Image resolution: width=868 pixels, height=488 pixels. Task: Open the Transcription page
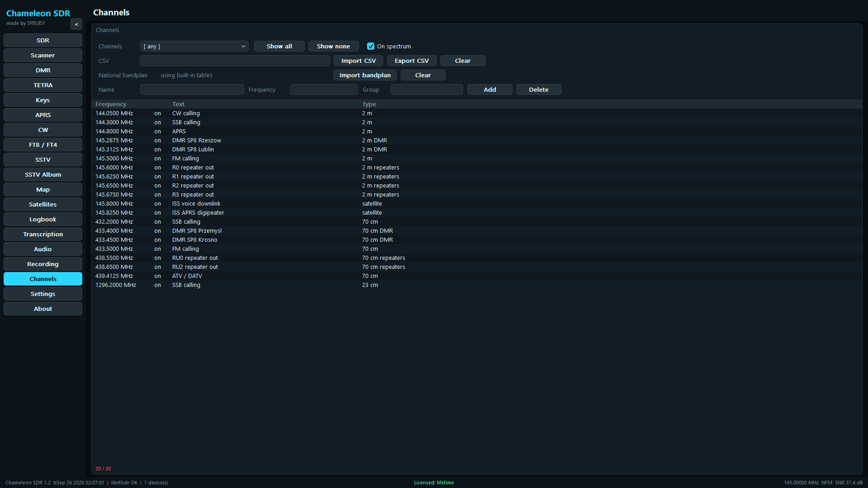(43, 234)
